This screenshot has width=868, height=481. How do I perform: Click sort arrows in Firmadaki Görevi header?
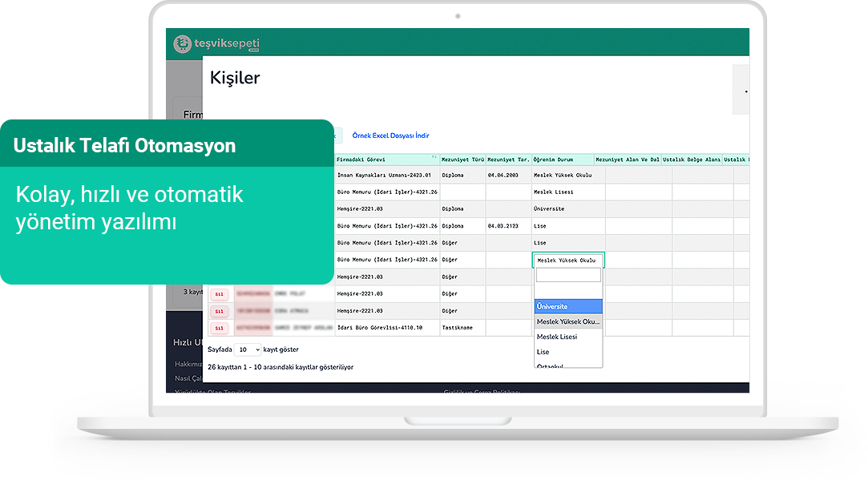coord(434,159)
